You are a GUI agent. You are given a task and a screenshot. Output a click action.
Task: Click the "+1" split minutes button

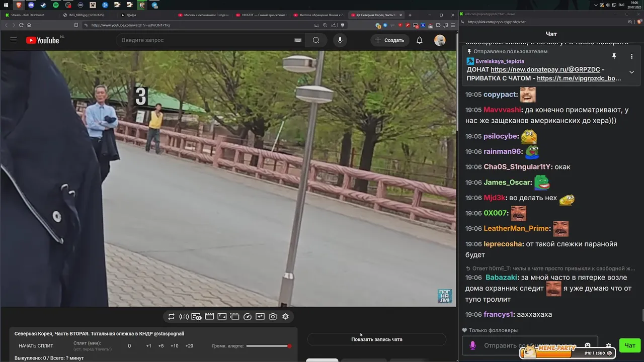pyautogui.click(x=148, y=346)
